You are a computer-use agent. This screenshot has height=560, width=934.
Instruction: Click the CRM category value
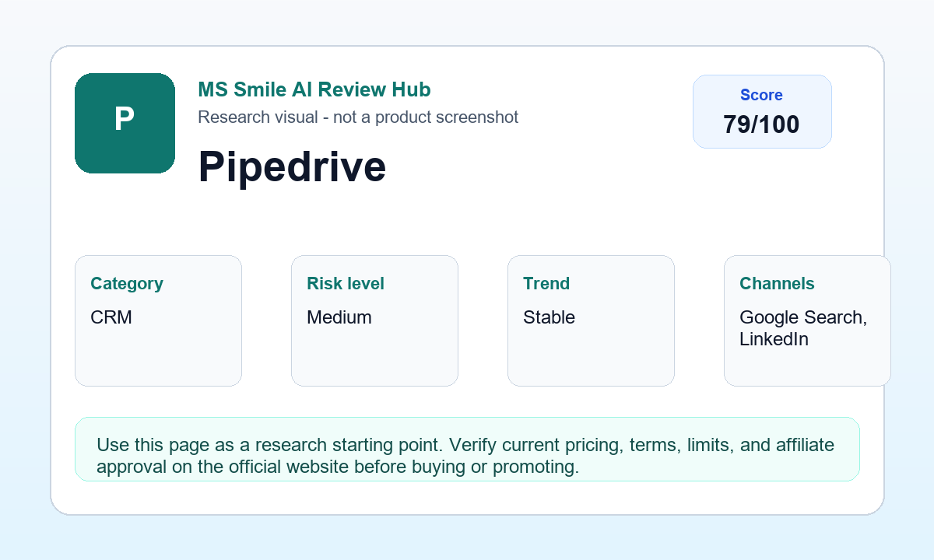pyautogui.click(x=111, y=317)
